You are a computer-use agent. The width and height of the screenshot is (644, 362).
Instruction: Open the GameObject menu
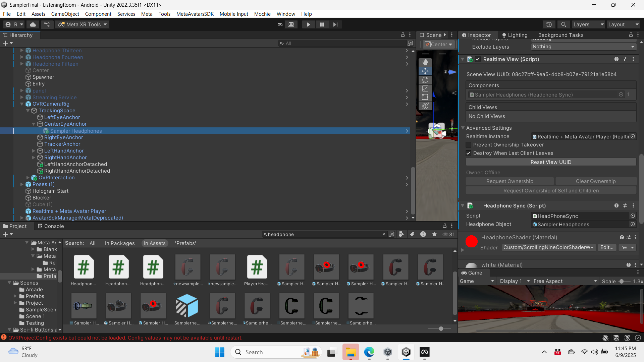(x=65, y=14)
